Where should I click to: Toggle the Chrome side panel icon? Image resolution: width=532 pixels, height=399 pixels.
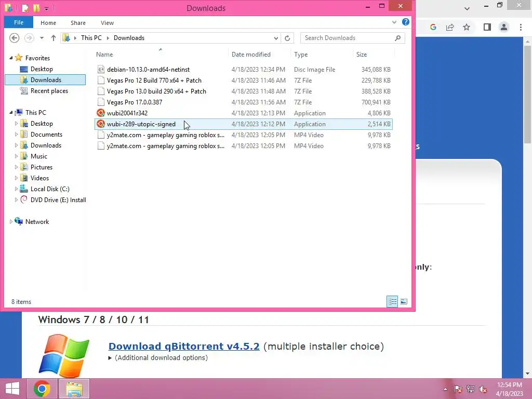[487, 27]
